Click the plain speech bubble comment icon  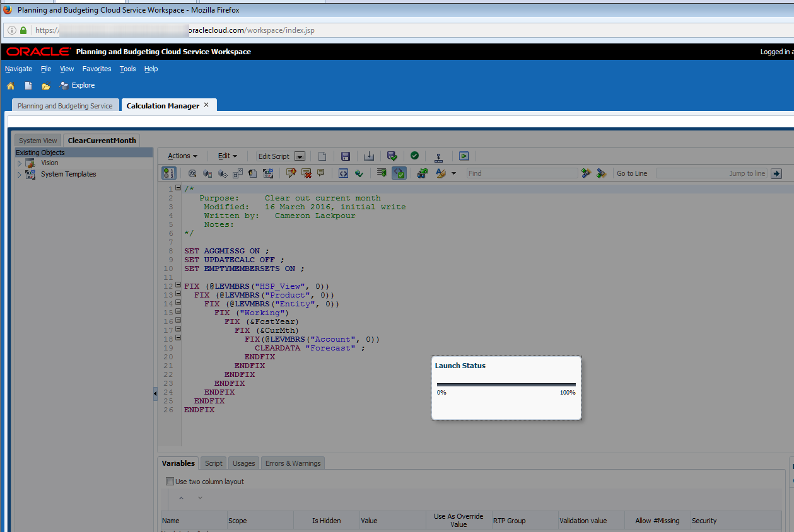pos(321,173)
